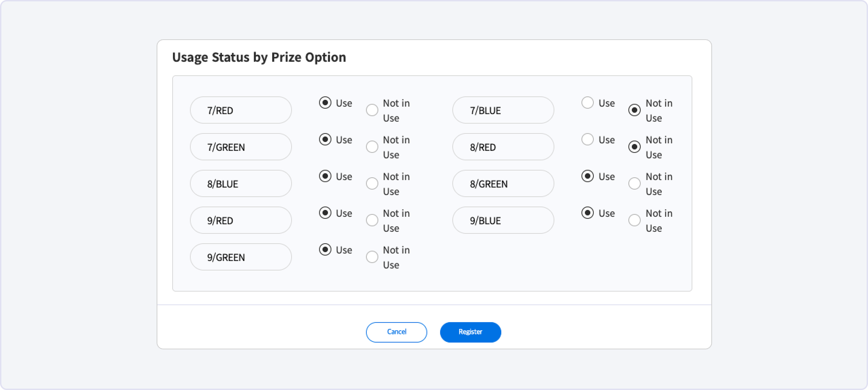The height and width of the screenshot is (390, 868).
Task: Disable 9/BLUE with Not in Use
Action: click(x=634, y=220)
